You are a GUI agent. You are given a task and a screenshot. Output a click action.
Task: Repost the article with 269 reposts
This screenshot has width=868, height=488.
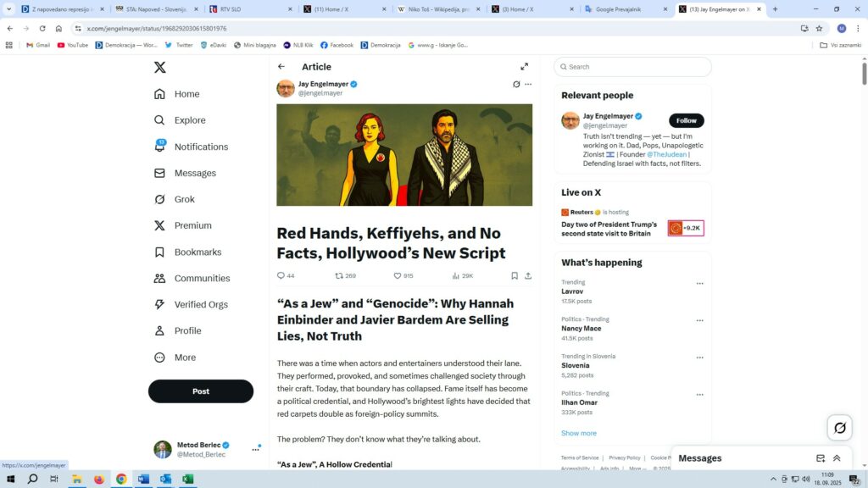[x=339, y=275]
